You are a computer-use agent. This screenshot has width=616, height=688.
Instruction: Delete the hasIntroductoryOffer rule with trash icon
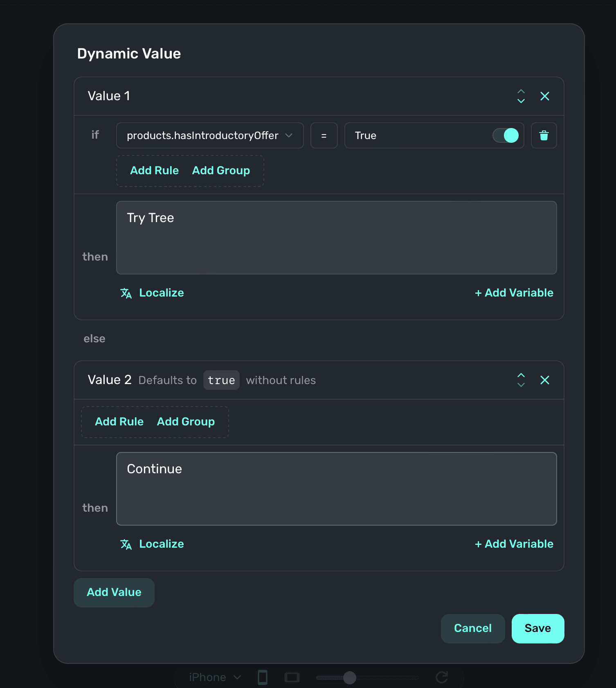tap(544, 135)
